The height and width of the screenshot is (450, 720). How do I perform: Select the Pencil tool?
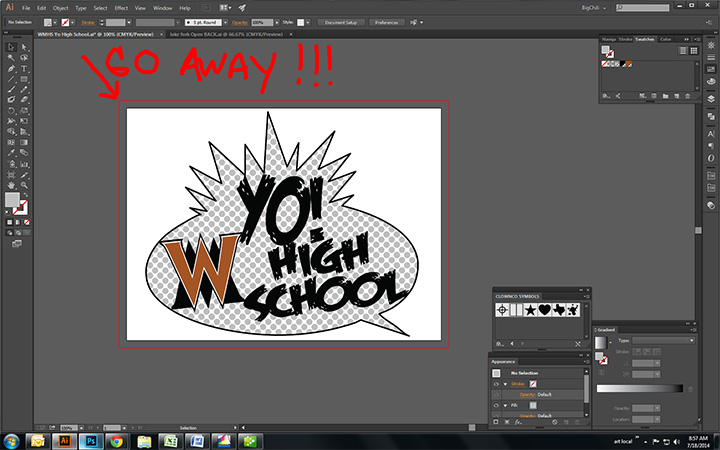24,90
